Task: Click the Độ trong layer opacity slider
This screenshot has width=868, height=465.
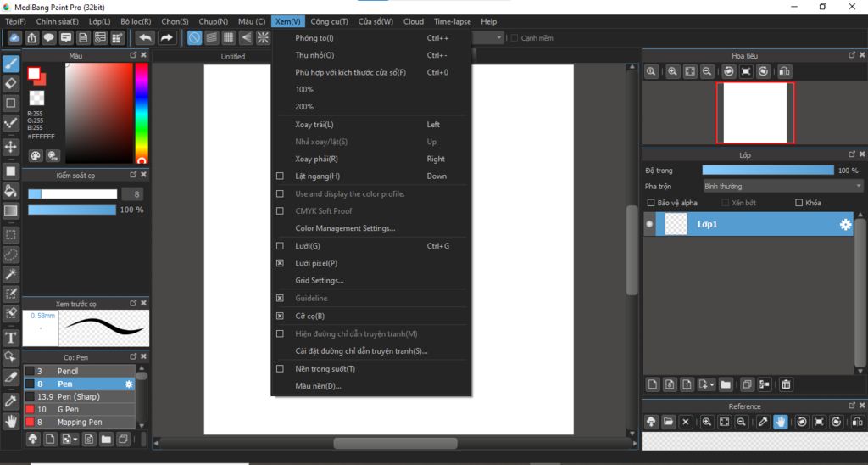Action: 768,171
